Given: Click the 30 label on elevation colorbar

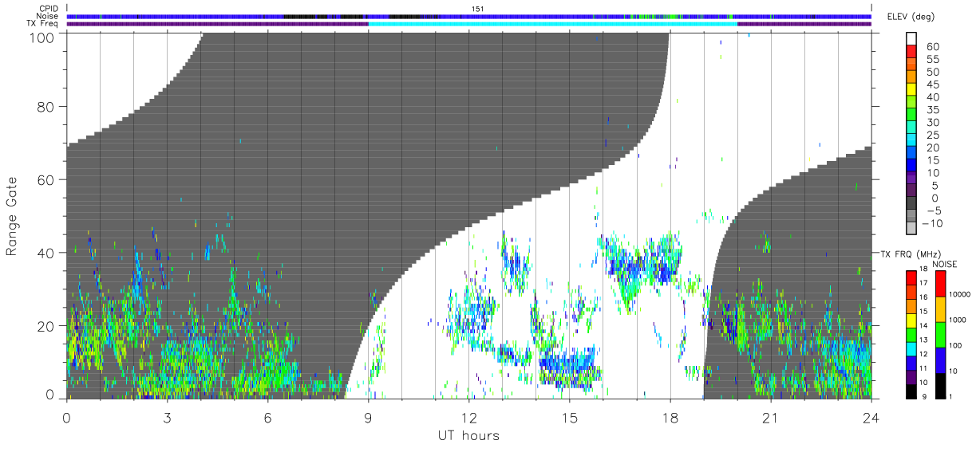Looking at the screenshot, I should point(931,122).
